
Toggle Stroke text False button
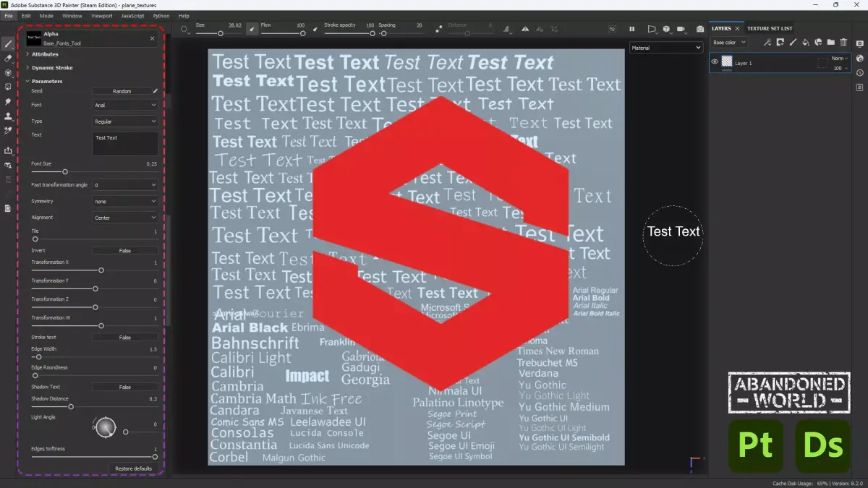[x=124, y=337]
